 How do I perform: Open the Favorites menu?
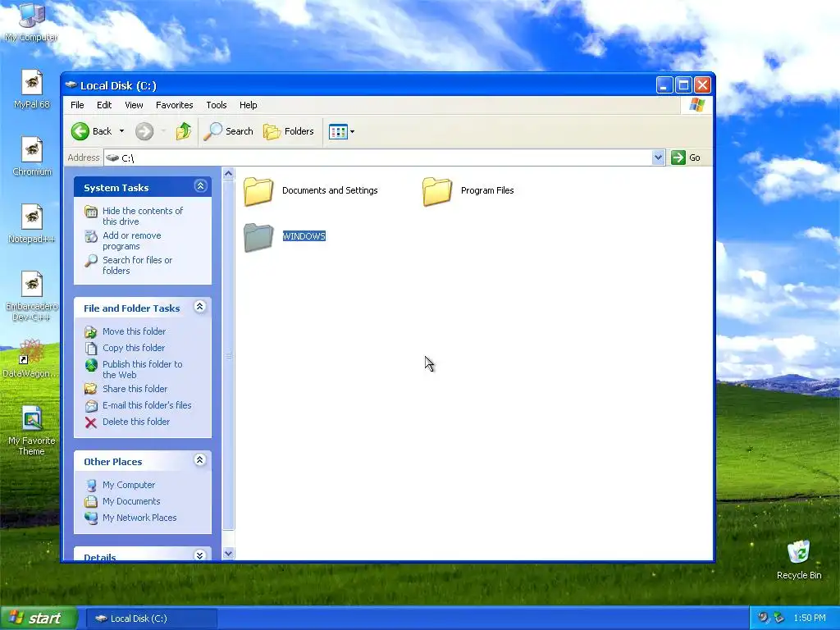[x=174, y=105]
